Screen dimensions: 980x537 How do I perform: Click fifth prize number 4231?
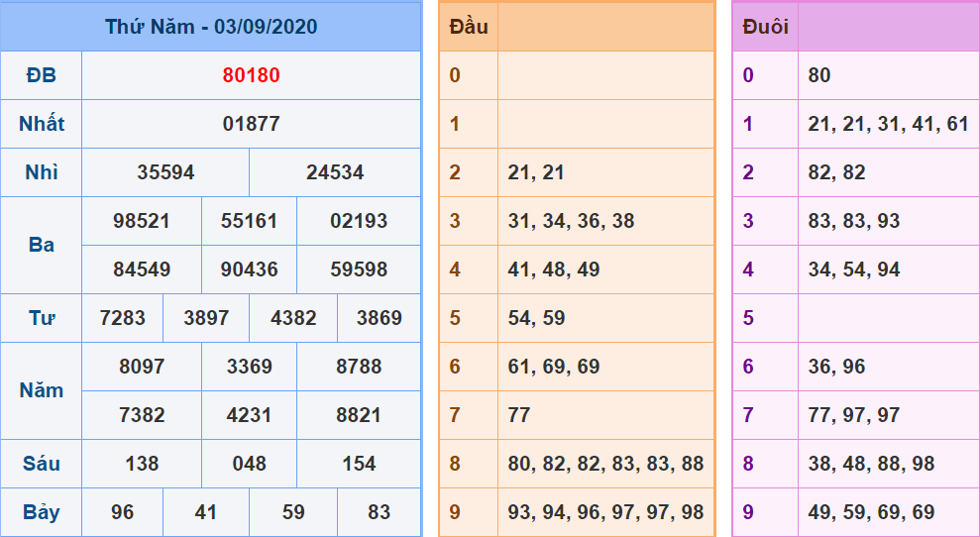point(249,415)
